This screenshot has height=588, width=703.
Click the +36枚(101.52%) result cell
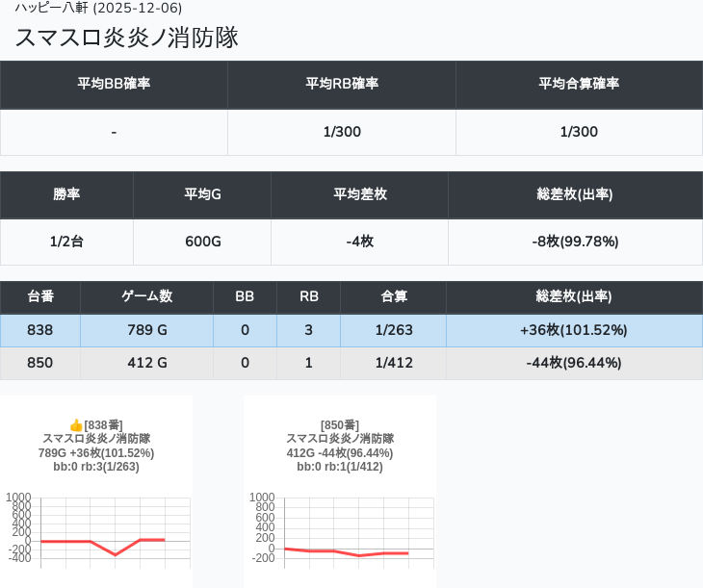(574, 330)
